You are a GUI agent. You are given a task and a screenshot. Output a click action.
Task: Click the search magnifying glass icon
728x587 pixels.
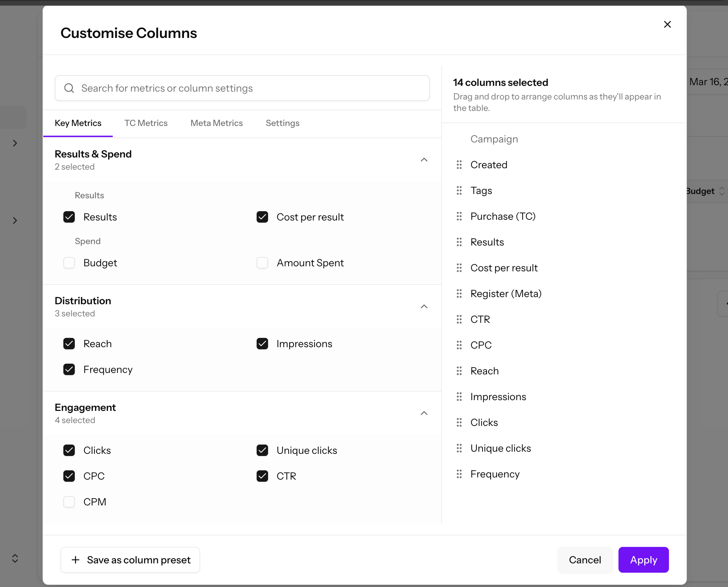pos(69,88)
